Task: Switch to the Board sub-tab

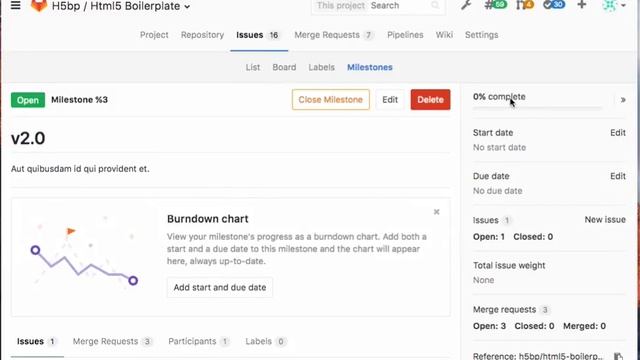Action: pos(284,67)
